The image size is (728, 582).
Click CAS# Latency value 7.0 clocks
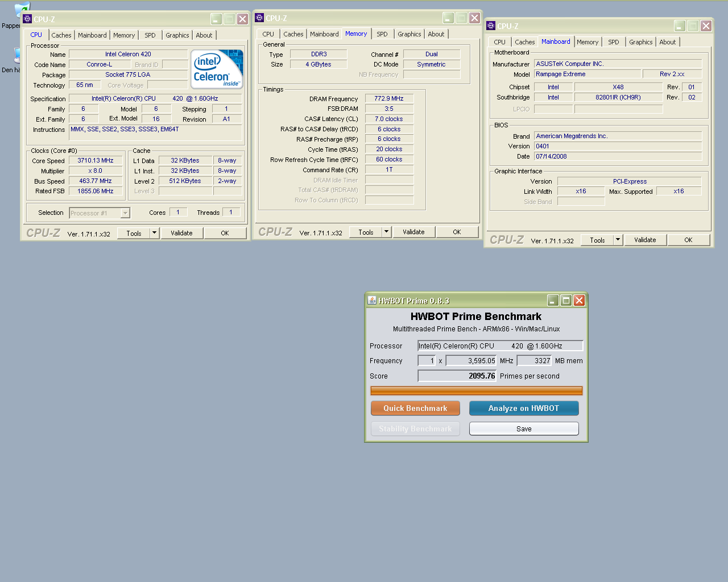[389, 119]
